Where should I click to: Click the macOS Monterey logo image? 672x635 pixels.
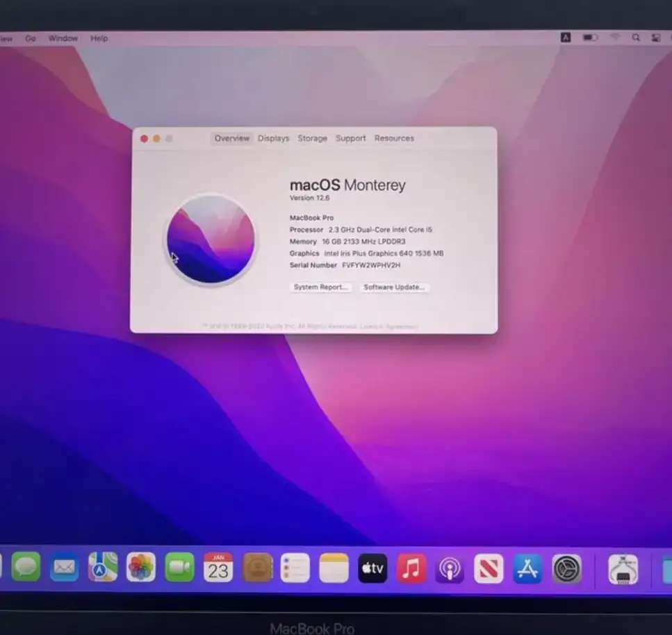[211, 239]
